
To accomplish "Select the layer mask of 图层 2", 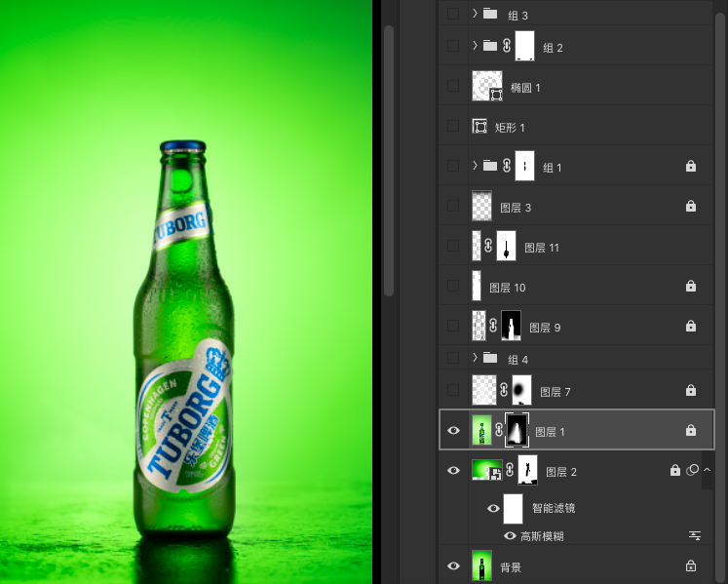I will [x=527, y=470].
